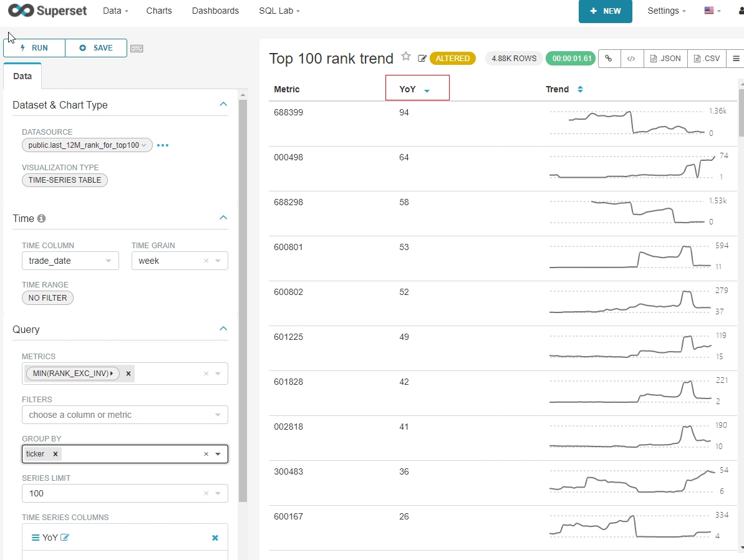This screenshot has height=560, width=744.
Task: Show datasource options via the ellipsis icon
Action: tap(163, 145)
